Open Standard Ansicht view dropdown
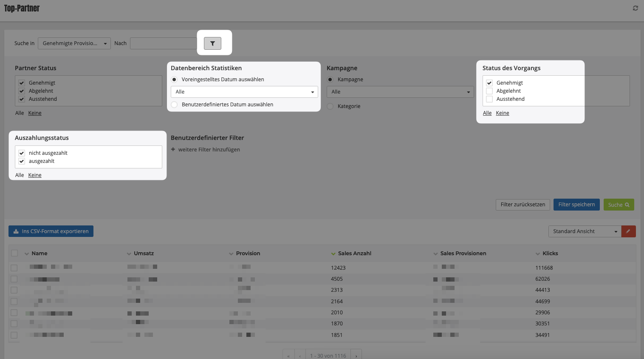This screenshot has width=644, height=359. pyautogui.click(x=585, y=231)
